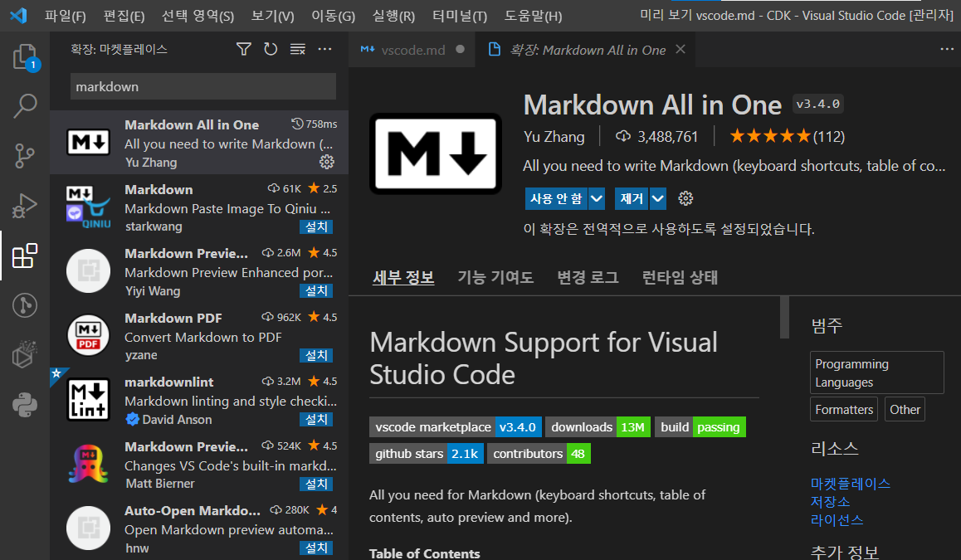Open the Extensions view icon
The height and width of the screenshot is (560, 961).
(25, 256)
